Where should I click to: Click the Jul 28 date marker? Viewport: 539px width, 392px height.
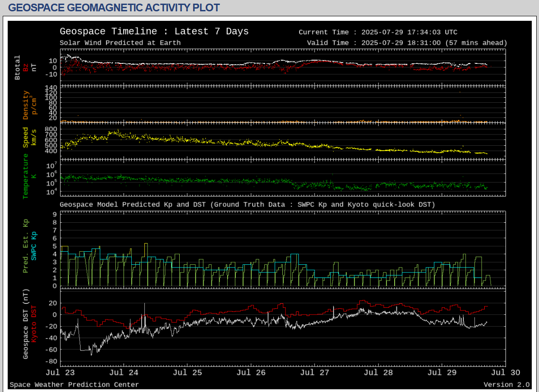378,373
